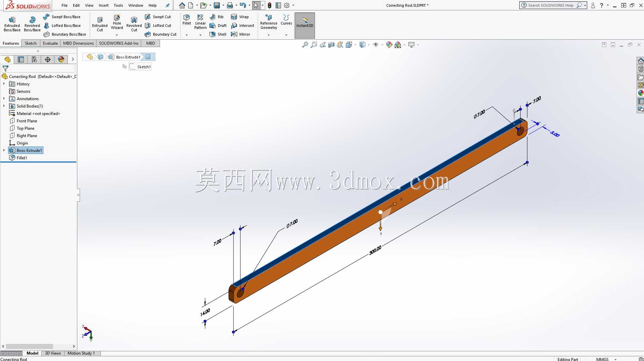Select the Draft tool
644x361 pixels.
point(218,26)
